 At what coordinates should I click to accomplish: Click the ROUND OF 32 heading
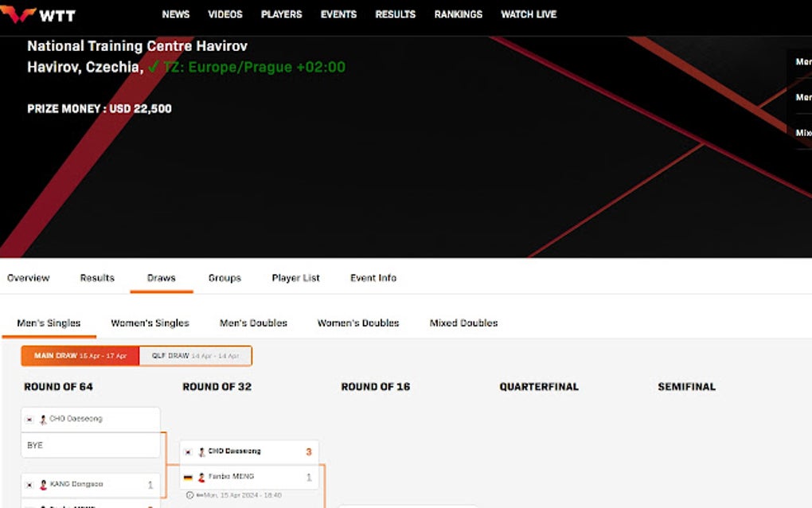tap(217, 387)
